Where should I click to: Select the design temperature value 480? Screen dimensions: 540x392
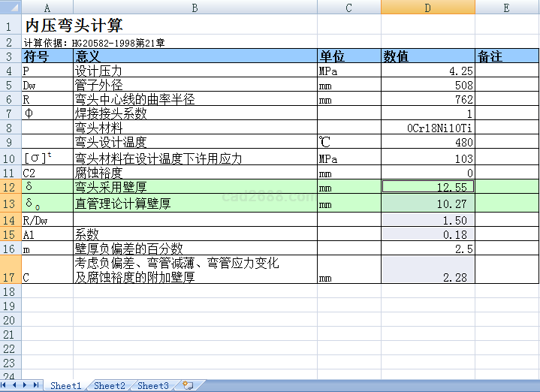point(427,143)
